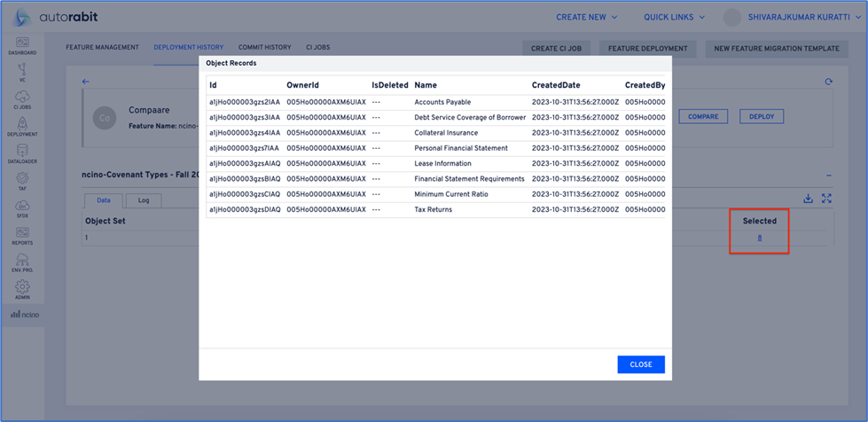Go to CI Jobs sidebar icon

[22, 99]
